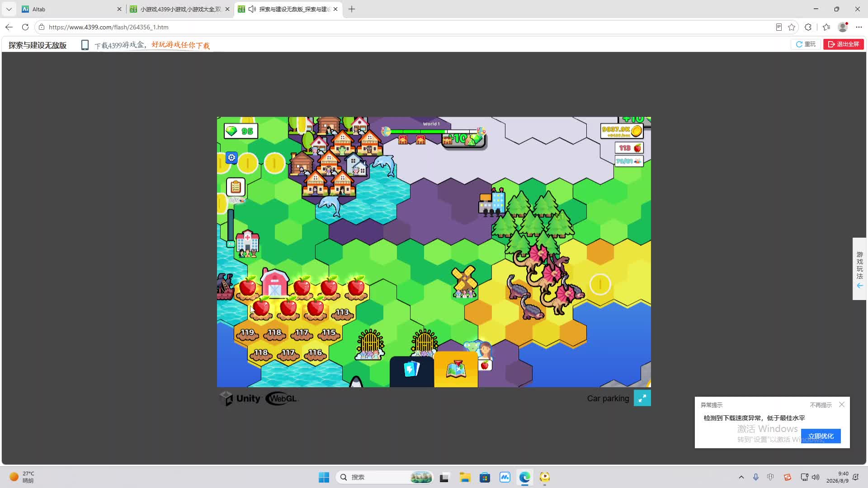Open the tab list dropdown

click(x=9, y=9)
